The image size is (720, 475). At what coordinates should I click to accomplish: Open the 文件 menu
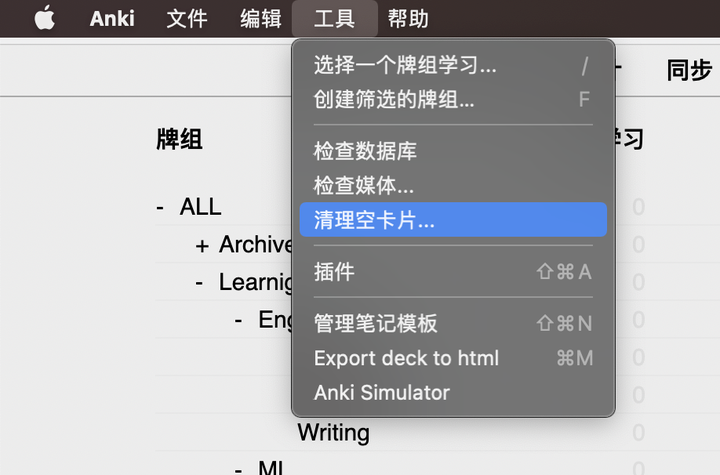point(187,19)
